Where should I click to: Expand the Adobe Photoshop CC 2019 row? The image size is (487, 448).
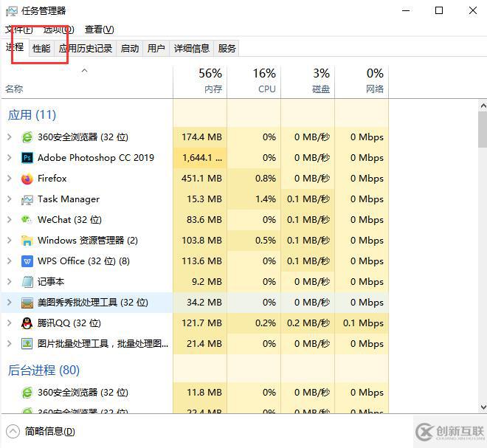[x=10, y=158]
